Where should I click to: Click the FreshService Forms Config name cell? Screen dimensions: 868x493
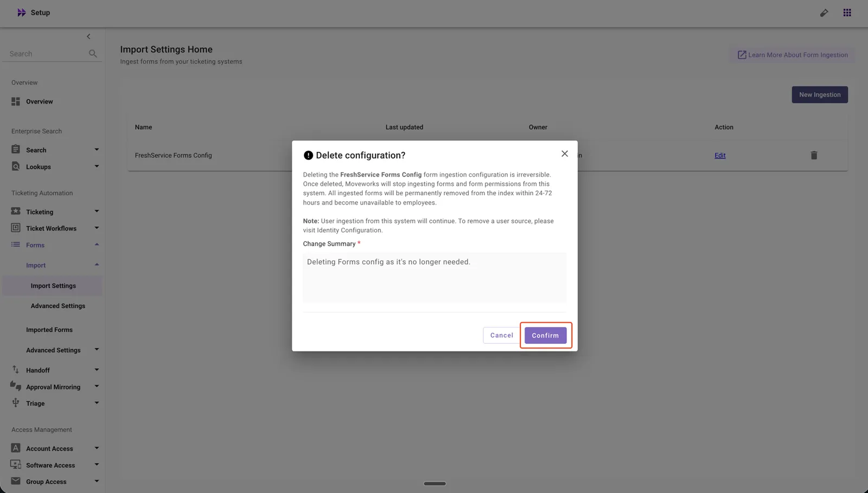[173, 156]
